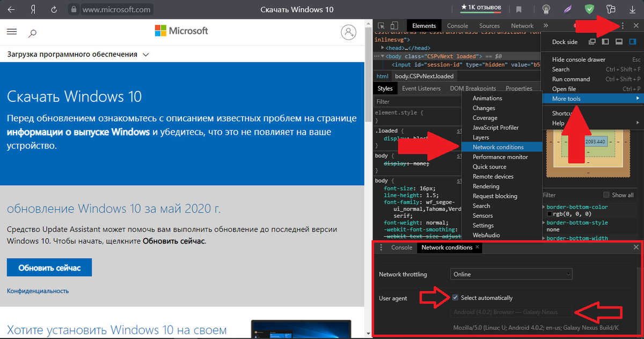644x339 pixels.
Task: Open the Microsoft site search magnifier
Action: point(32,33)
